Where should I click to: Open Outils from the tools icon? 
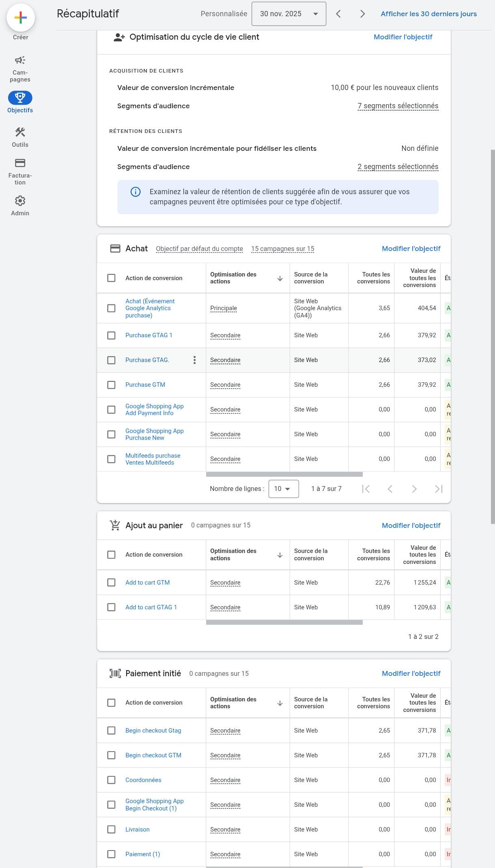[20, 133]
